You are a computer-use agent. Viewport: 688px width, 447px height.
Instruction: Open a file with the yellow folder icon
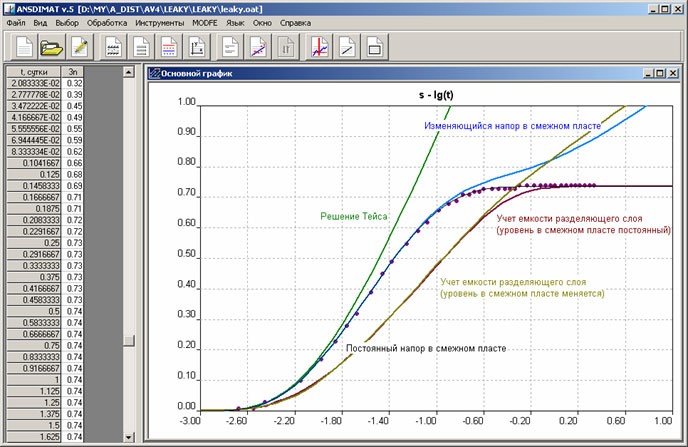tap(52, 47)
